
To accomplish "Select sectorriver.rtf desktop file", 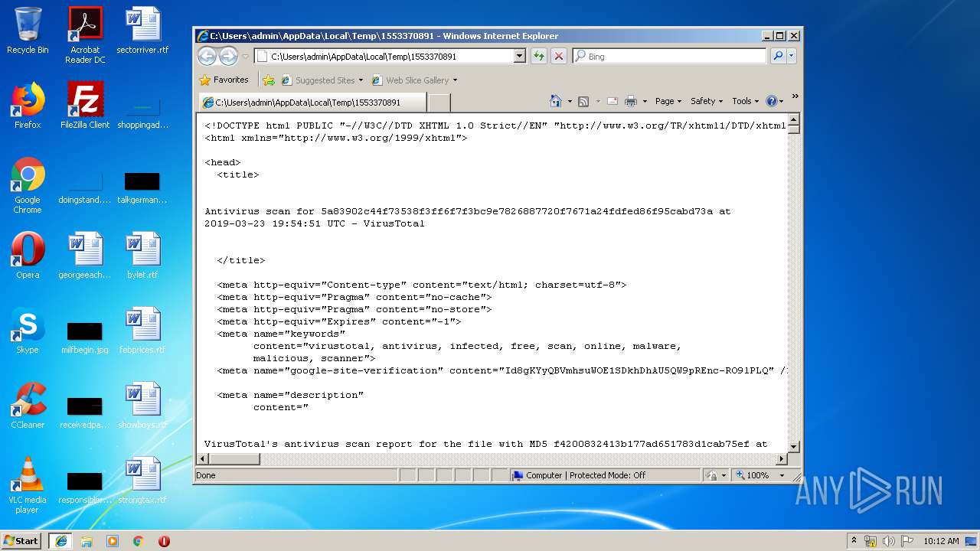I will [x=142, y=31].
